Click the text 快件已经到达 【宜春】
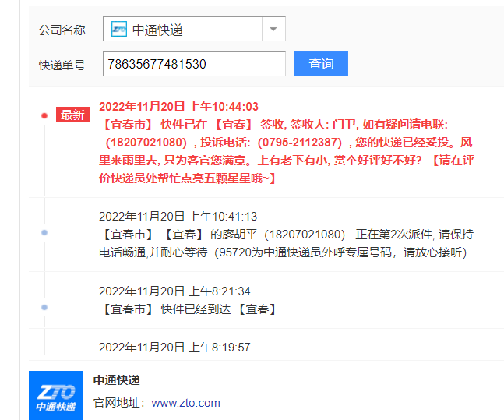 219,309
